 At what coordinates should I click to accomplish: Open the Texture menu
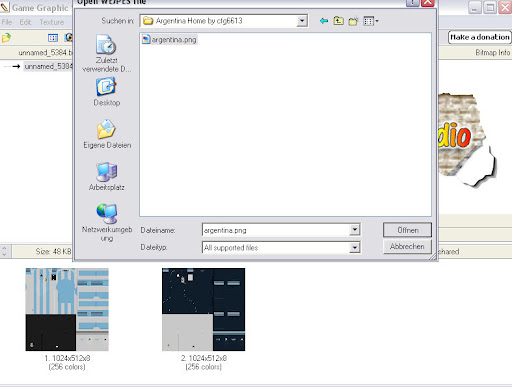coord(52,22)
